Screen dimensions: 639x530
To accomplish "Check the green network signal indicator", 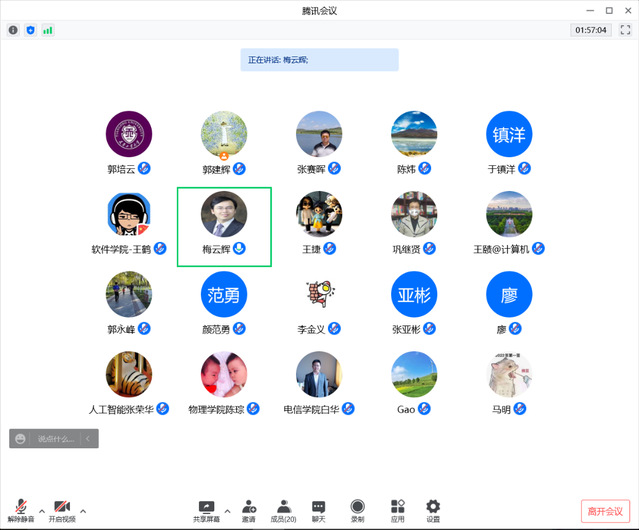I will click(x=47, y=30).
